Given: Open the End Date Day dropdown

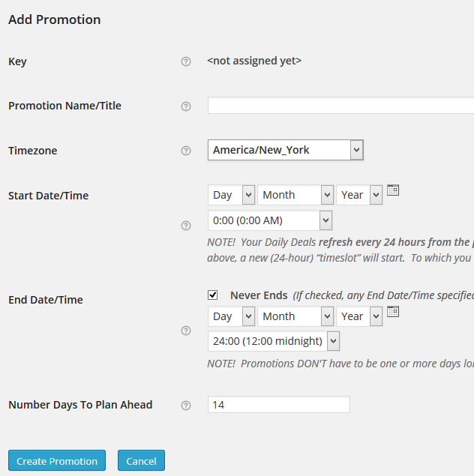Looking at the screenshot, I should 231,316.
